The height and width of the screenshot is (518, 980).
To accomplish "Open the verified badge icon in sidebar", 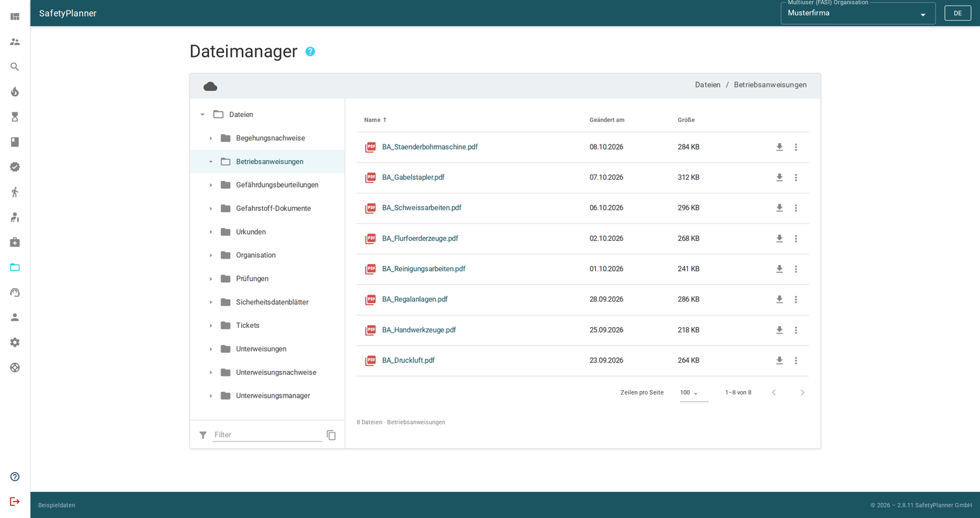I will [x=14, y=167].
